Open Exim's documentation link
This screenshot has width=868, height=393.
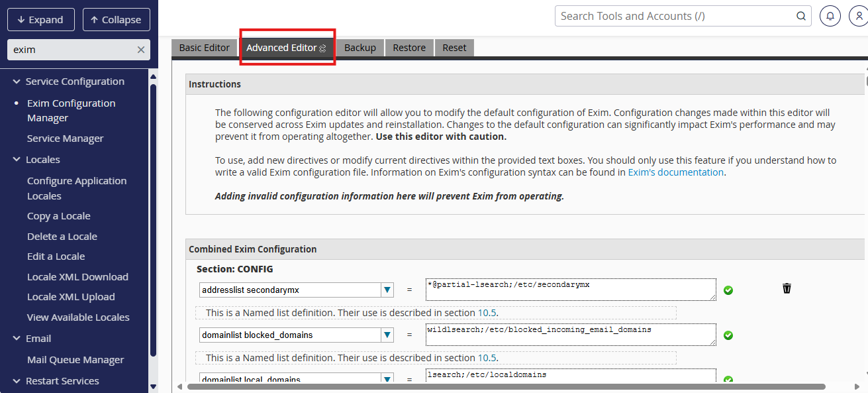[x=675, y=172]
